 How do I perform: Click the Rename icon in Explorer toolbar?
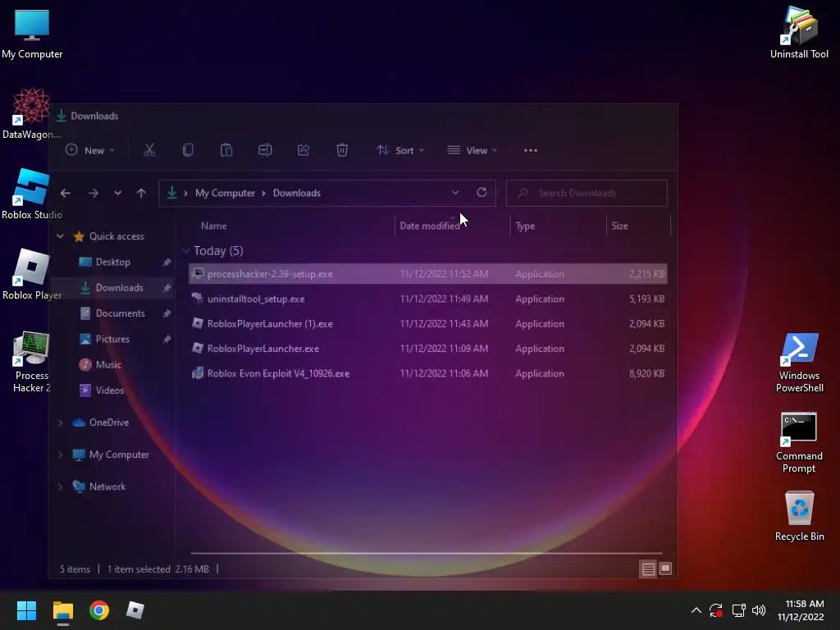(265, 151)
